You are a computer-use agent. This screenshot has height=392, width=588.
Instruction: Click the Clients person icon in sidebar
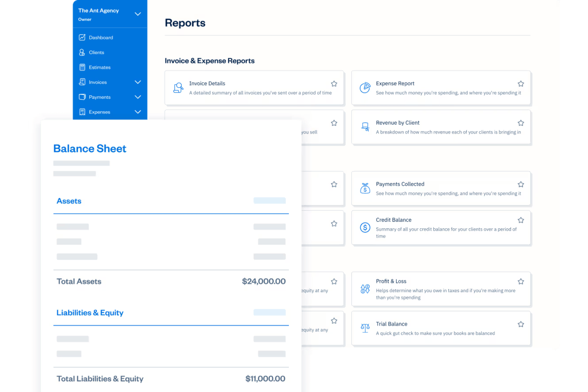click(82, 52)
